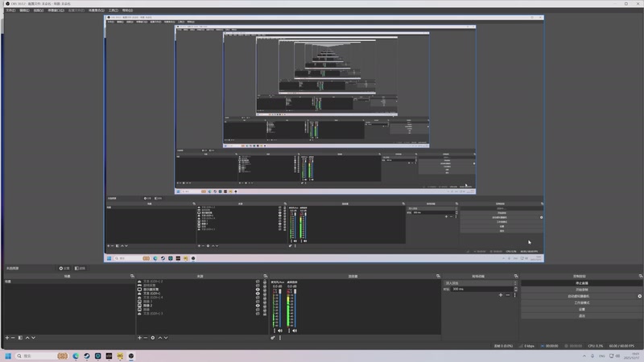Start the virtual camera with 启动虚拟摄像机
644x362 pixels.
[578, 296]
